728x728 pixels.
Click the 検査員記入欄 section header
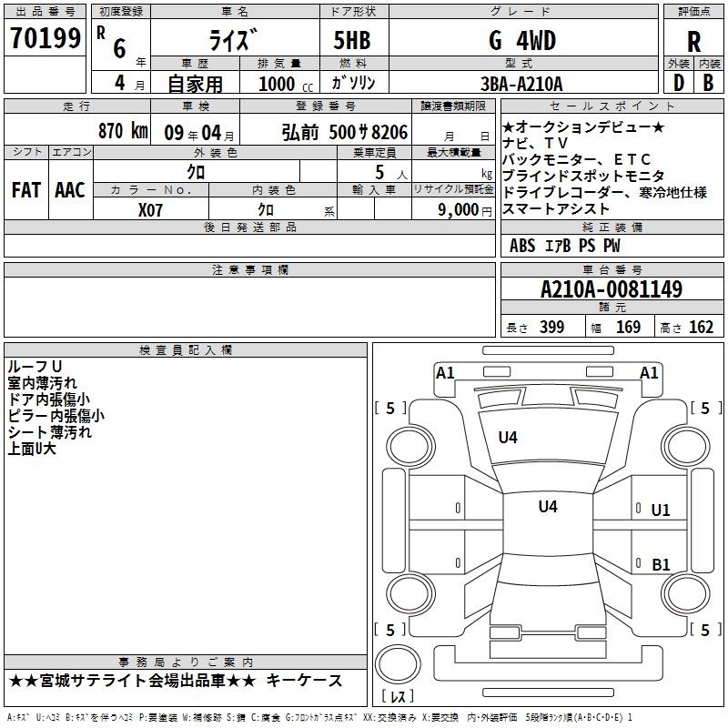click(186, 349)
